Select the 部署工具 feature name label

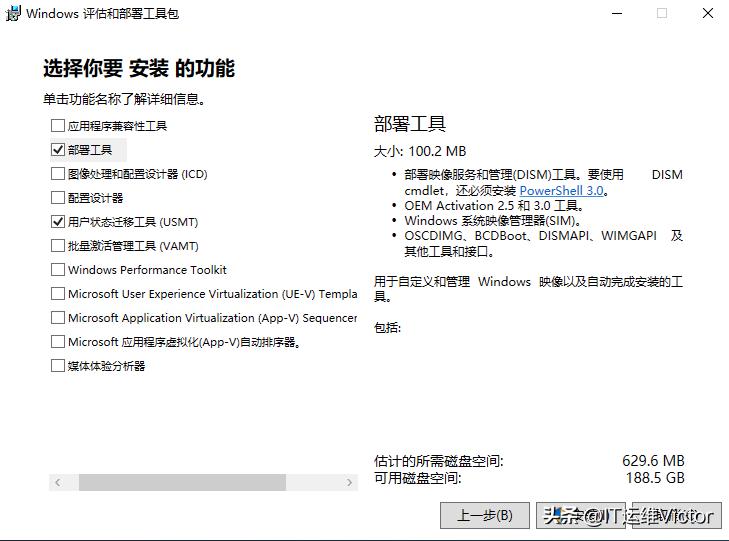coord(90,150)
